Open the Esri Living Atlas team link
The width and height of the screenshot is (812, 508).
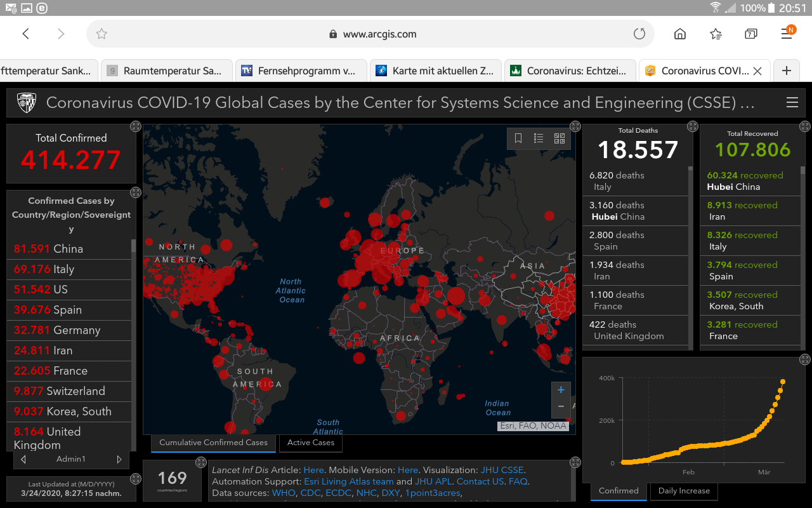pos(349,482)
